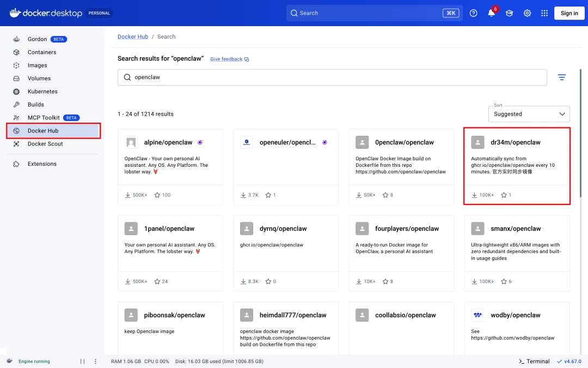The image size is (588, 368).
Task: Open the engine options three-dot menu
Action: click(x=95, y=361)
